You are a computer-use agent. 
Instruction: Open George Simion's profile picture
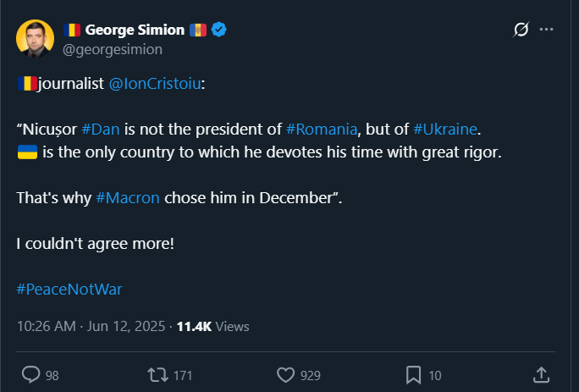[36, 38]
